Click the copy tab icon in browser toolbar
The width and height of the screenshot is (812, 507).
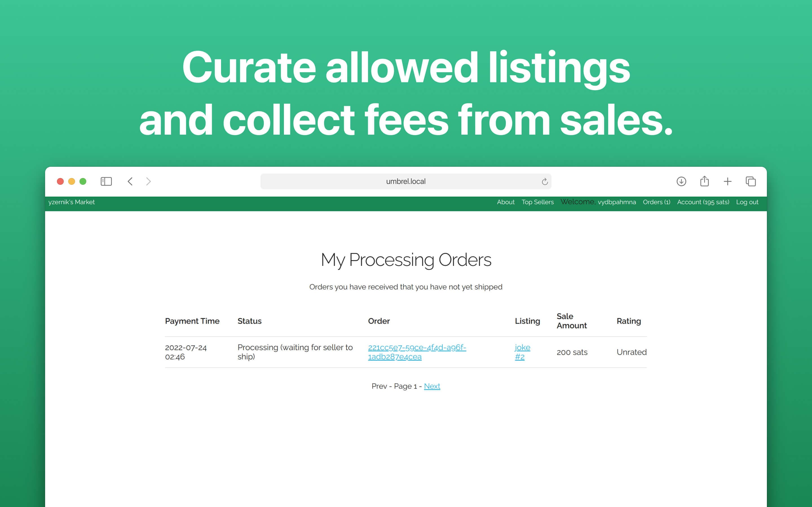750,181
